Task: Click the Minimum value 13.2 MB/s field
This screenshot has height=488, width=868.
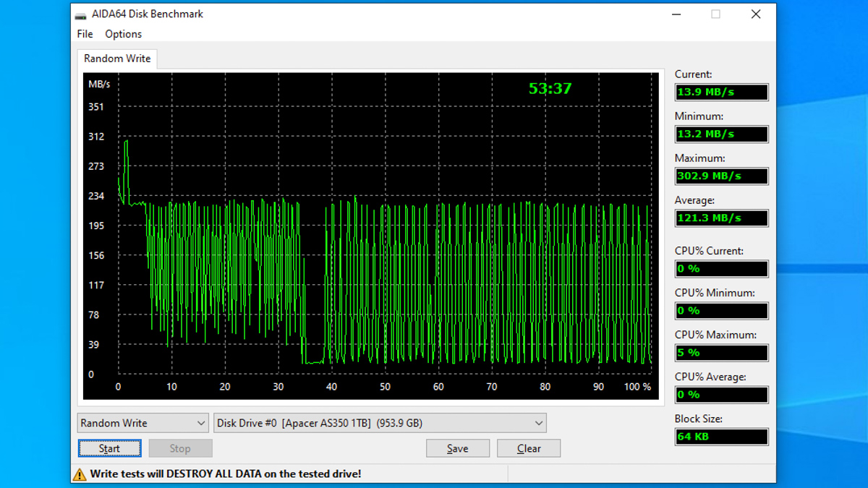Action: tap(721, 134)
